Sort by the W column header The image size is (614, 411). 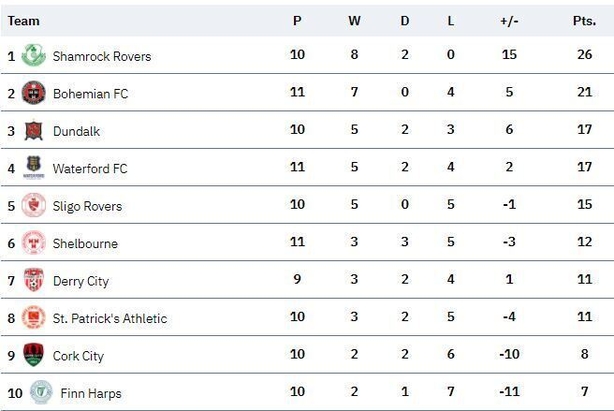tap(354, 21)
